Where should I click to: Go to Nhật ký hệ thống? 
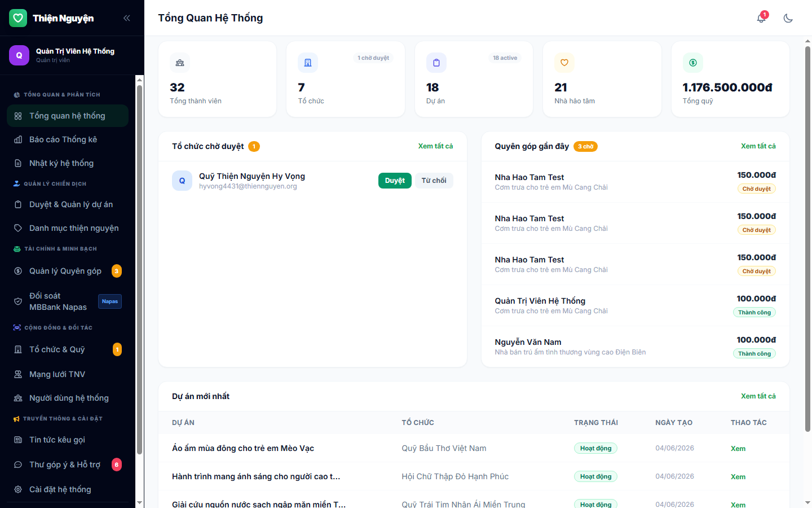pos(68,163)
